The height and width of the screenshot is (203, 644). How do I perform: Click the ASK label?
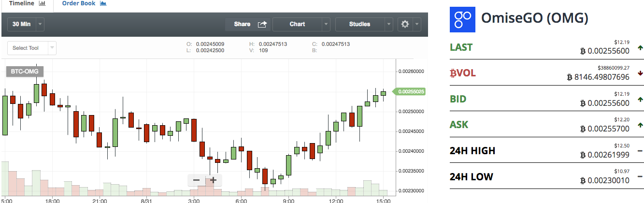459,125
